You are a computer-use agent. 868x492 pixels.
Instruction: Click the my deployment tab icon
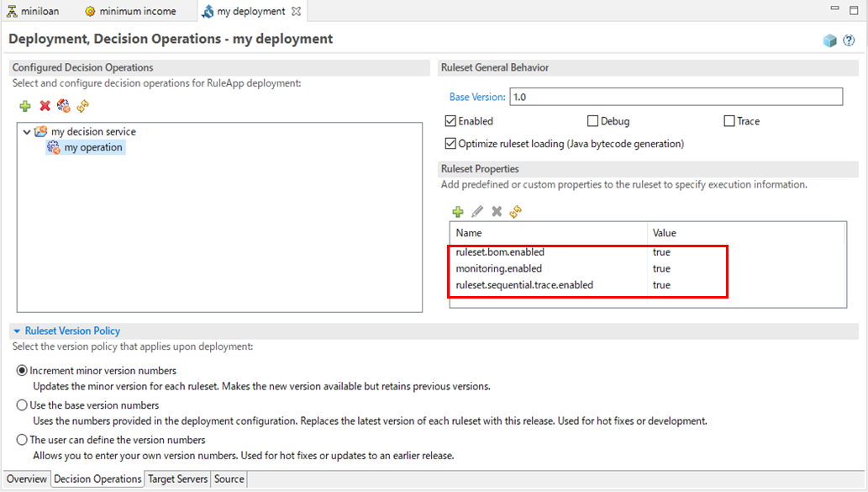[208, 11]
